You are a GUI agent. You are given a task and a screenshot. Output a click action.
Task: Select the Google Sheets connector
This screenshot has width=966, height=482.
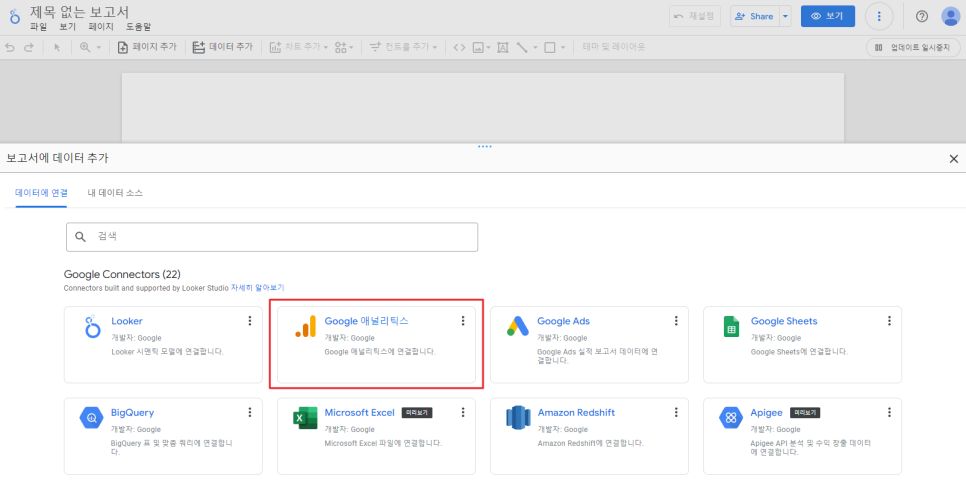[x=803, y=345]
